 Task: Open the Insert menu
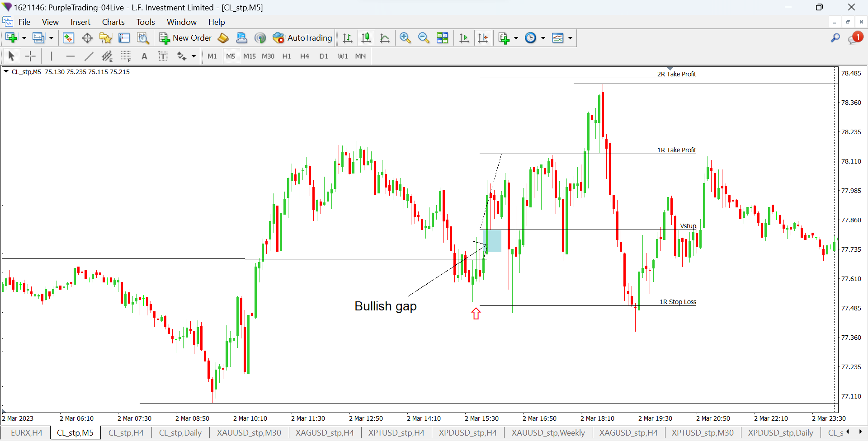pyautogui.click(x=80, y=22)
